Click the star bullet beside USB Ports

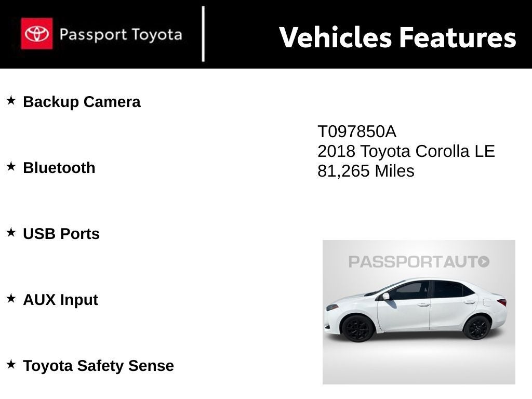(11, 232)
